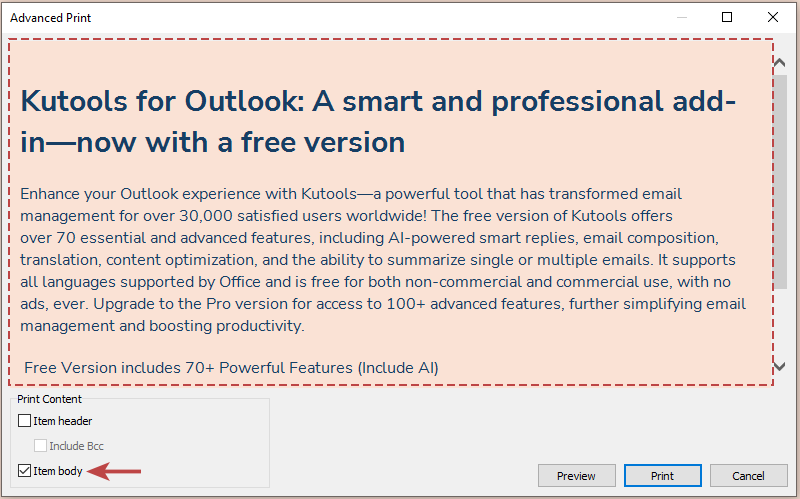Click the scroll down arrow of preview
Screen dimensions: 800x499
(x=780, y=367)
